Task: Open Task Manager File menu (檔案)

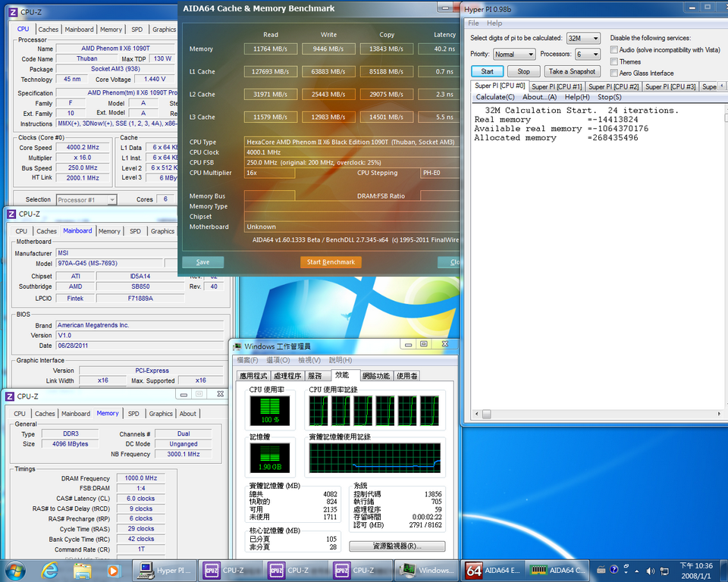Action: pyautogui.click(x=247, y=360)
